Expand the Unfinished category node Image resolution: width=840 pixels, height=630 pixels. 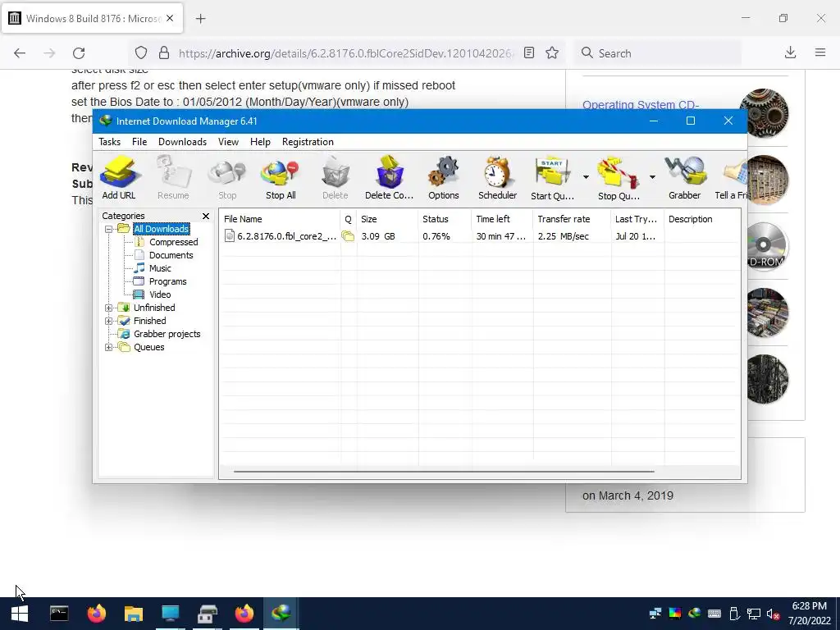(109, 308)
